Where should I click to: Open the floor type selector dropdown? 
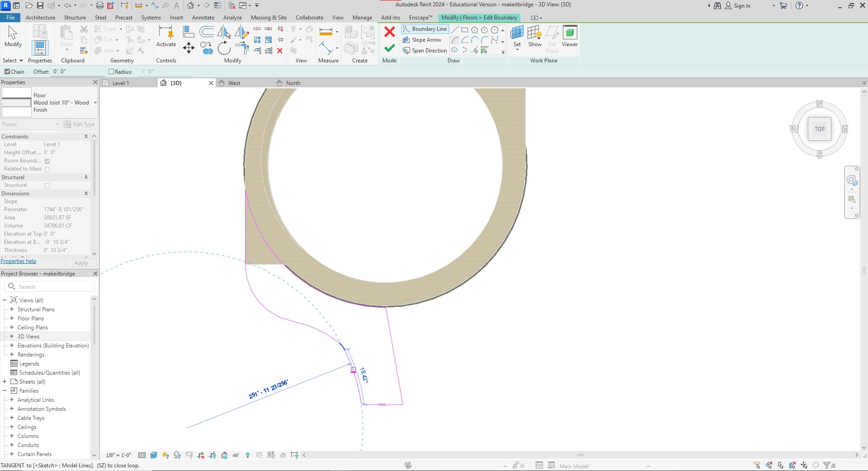pos(95,103)
